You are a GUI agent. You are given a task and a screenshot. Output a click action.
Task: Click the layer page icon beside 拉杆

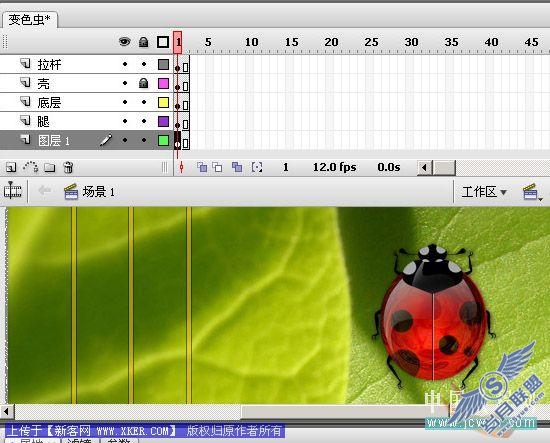click(25, 63)
